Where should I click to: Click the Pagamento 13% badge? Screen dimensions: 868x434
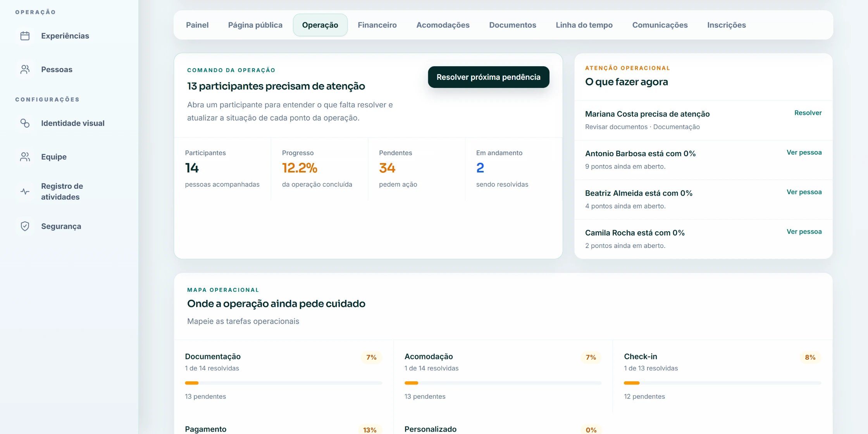[x=370, y=430]
